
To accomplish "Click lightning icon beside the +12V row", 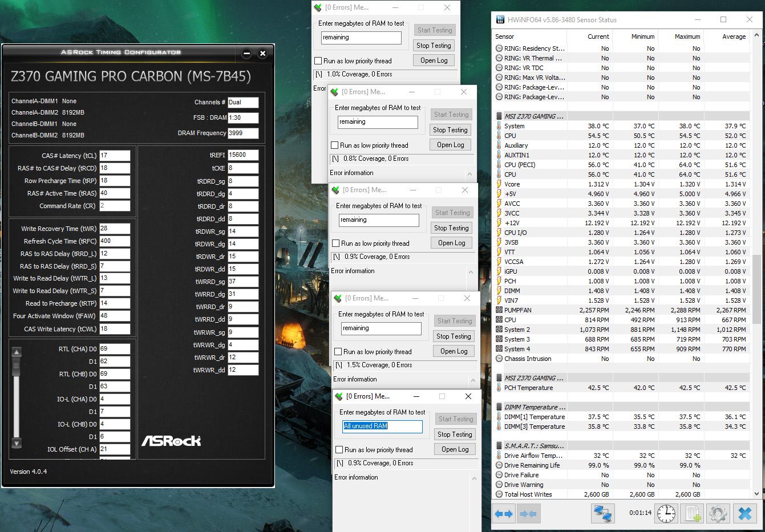I will pyautogui.click(x=499, y=223).
